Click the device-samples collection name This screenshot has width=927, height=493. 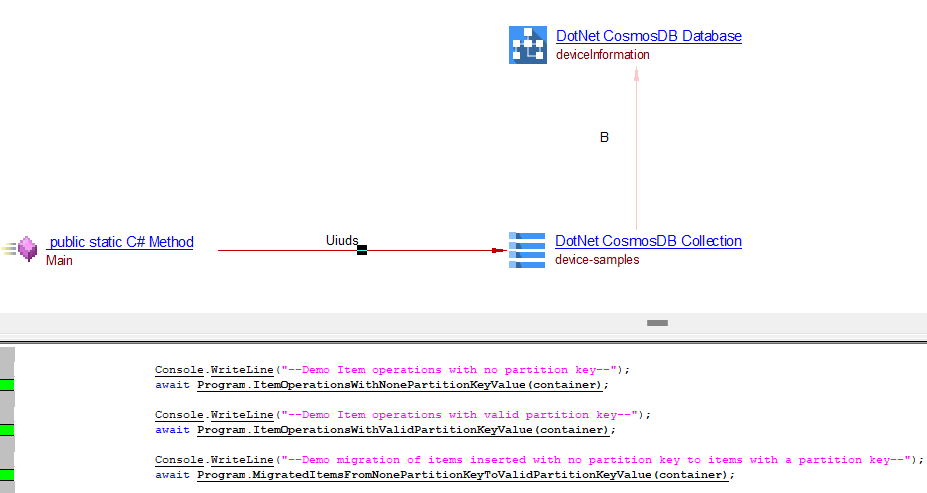597,260
